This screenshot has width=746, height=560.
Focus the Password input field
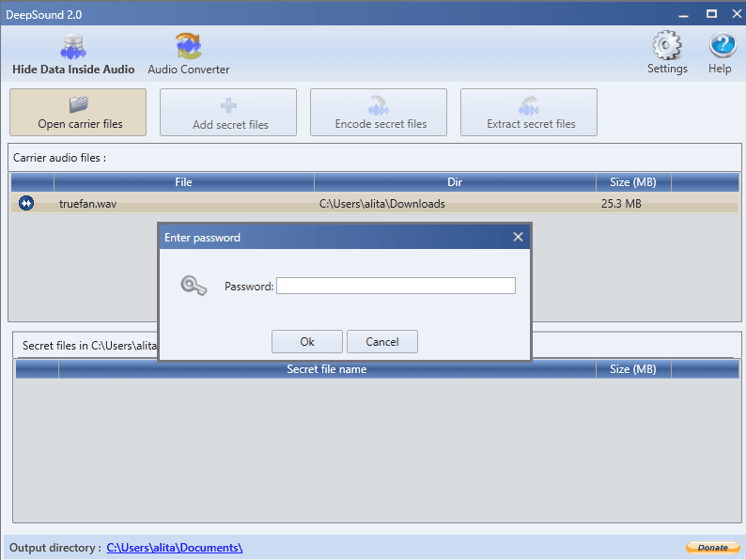(x=396, y=286)
